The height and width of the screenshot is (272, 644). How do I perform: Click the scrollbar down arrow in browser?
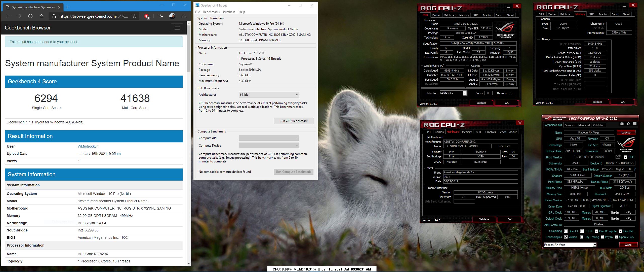[189, 264]
